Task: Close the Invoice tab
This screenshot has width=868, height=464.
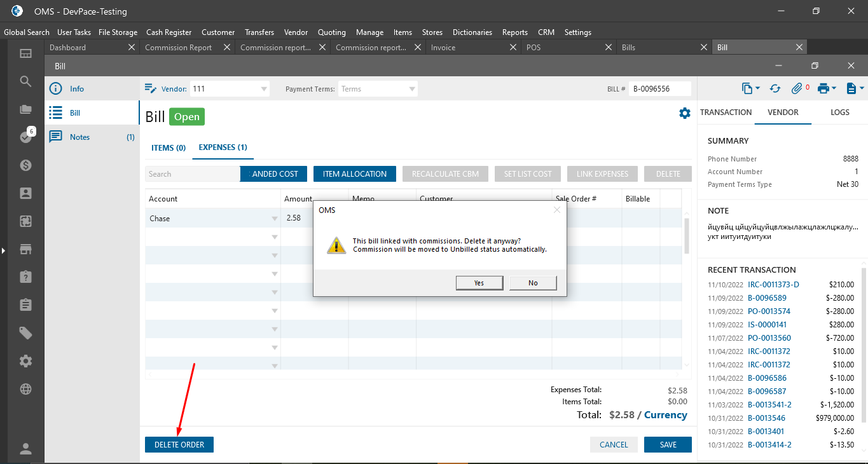Action: click(513, 47)
